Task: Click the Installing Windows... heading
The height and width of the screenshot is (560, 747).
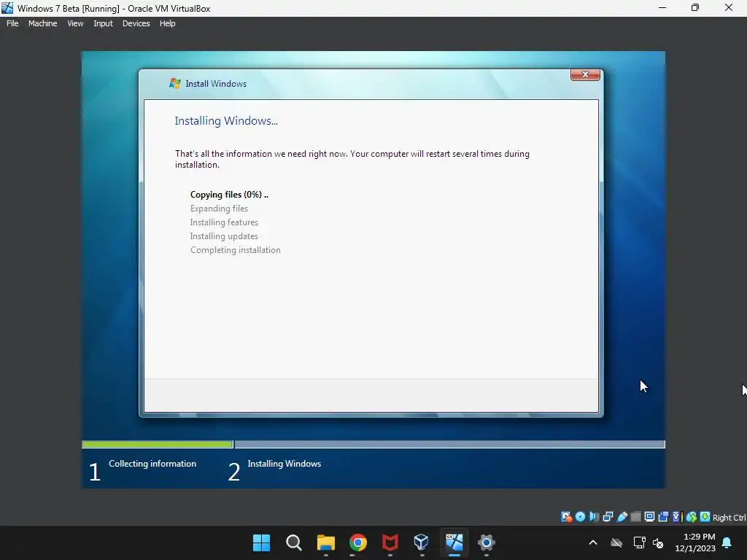Action: pyautogui.click(x=226, y=121)
